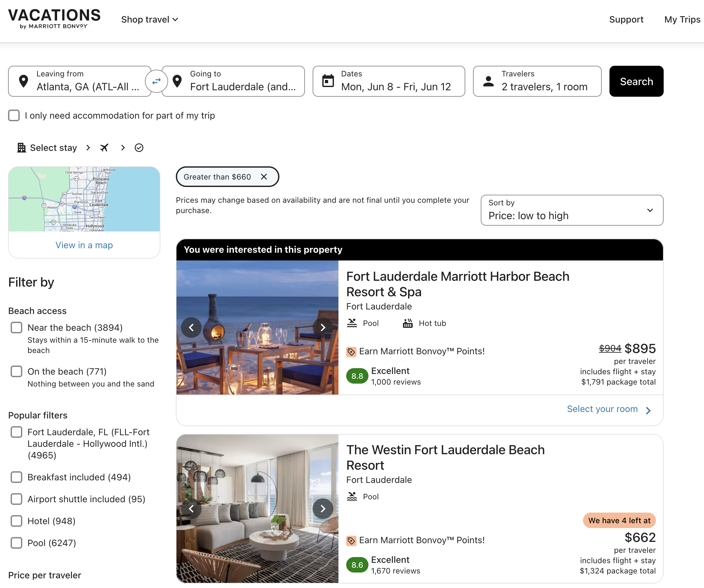704x588 pixels.
Task: Click the Pool icon on Marriott Harbor Beach listing
Action: point(352,323)
